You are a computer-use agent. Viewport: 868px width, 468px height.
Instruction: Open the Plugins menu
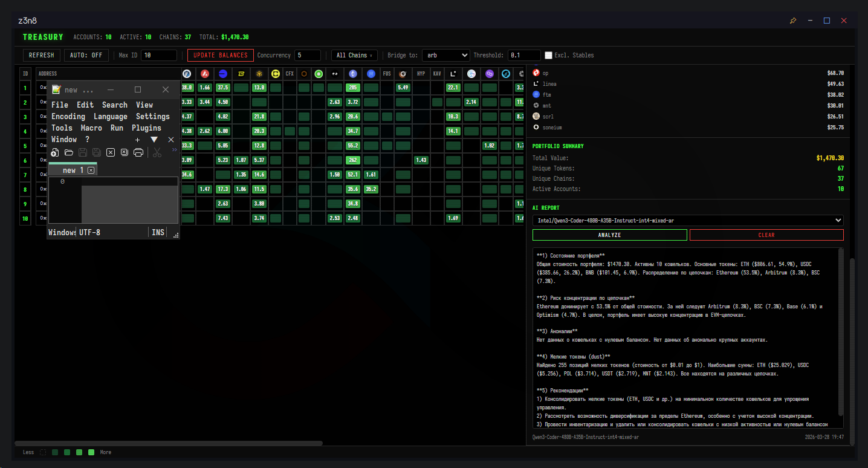[146, 128]
